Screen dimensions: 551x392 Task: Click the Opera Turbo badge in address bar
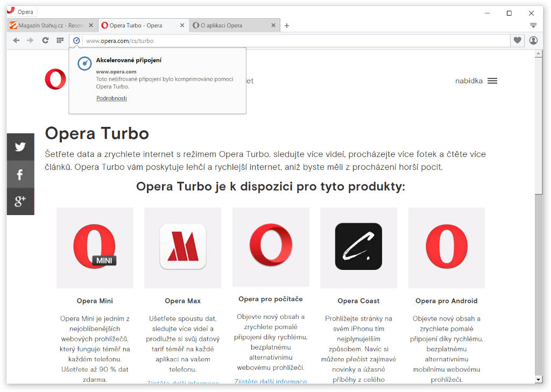point(76,41)
